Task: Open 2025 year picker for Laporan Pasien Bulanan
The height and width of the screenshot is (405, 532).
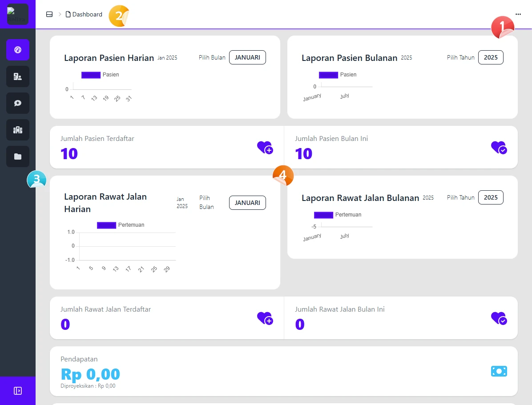Action: tap(491, 57)
